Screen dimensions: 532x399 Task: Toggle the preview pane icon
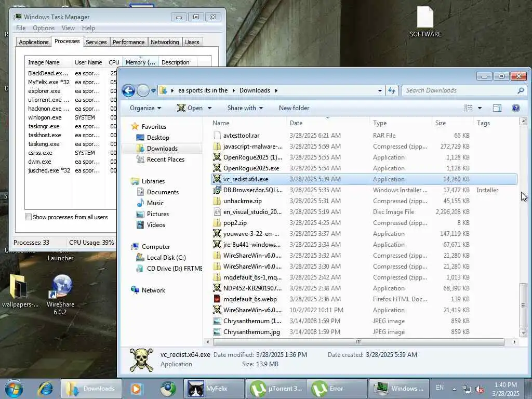pyautogui.click(x=497, y=108)
